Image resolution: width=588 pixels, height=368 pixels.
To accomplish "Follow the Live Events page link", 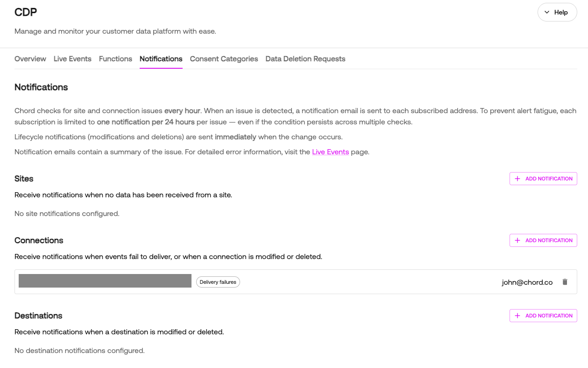I will [x=330, y=152].
